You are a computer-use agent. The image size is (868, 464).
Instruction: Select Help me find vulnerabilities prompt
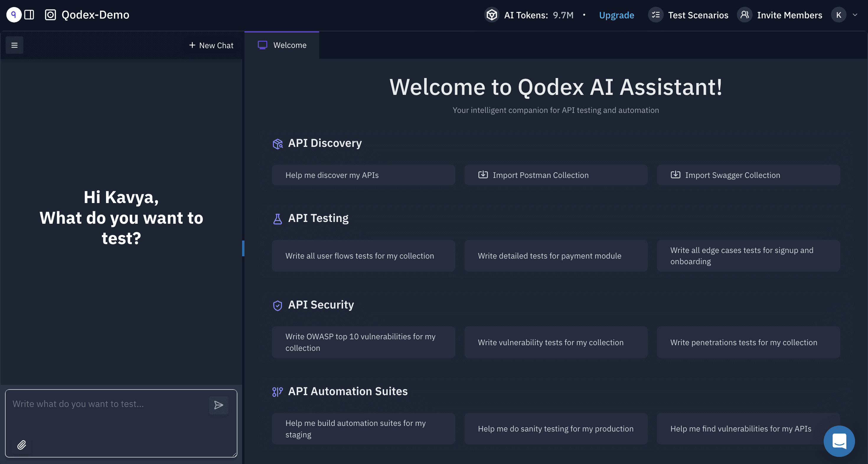click(x=748, y=429)
